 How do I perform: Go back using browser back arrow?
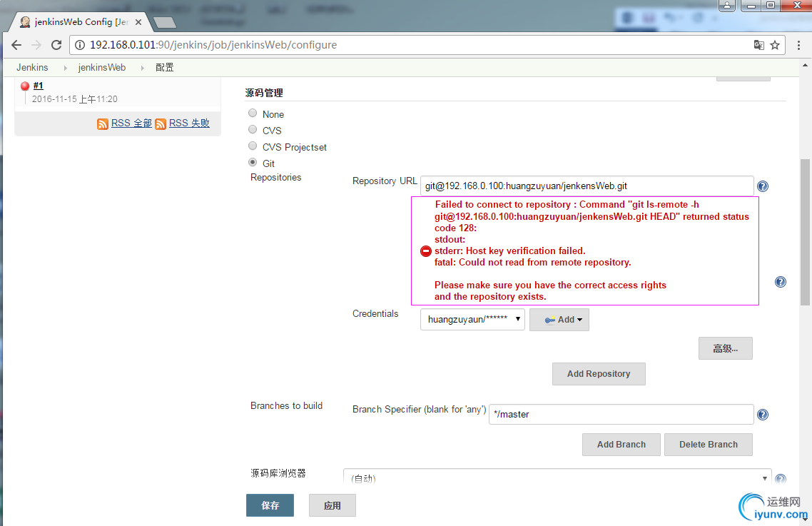[16, 45]
